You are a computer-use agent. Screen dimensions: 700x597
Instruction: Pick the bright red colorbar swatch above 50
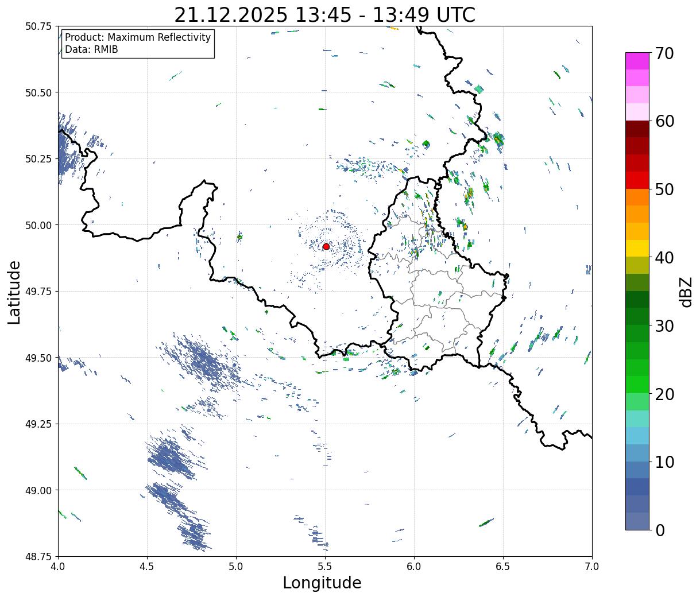(x=637, y=180)
